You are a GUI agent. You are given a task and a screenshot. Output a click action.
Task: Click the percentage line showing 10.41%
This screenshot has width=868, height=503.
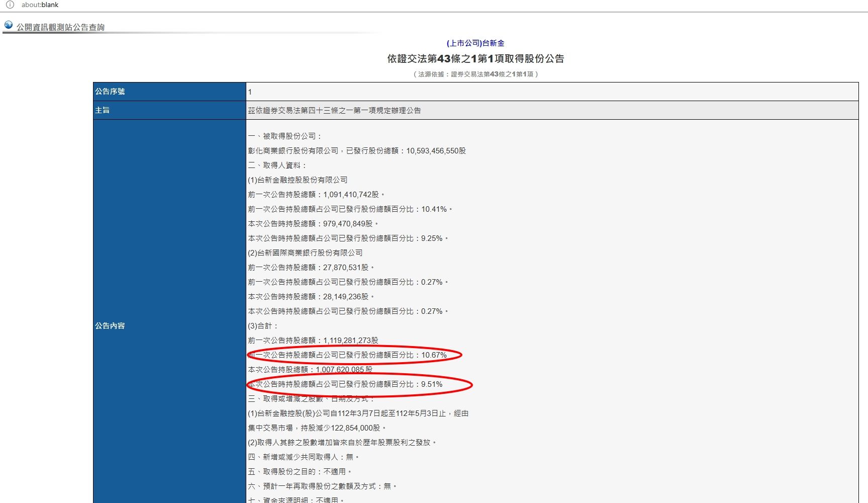(350, 209)
